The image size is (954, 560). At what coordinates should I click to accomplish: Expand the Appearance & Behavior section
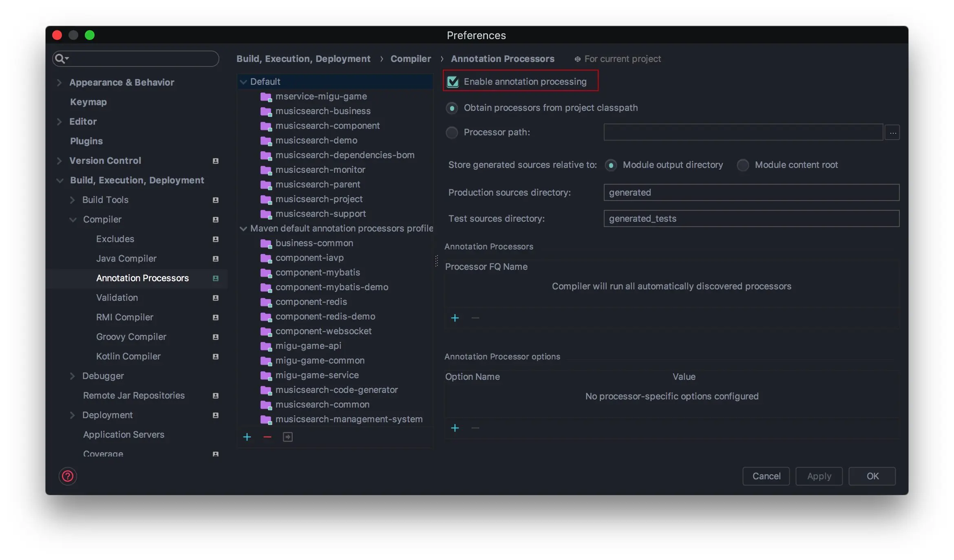60,82
